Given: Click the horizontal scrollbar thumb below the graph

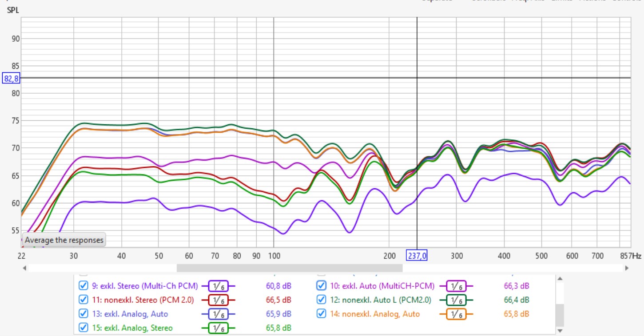Looking at the screenshot, I should click(x=289, y=268).
